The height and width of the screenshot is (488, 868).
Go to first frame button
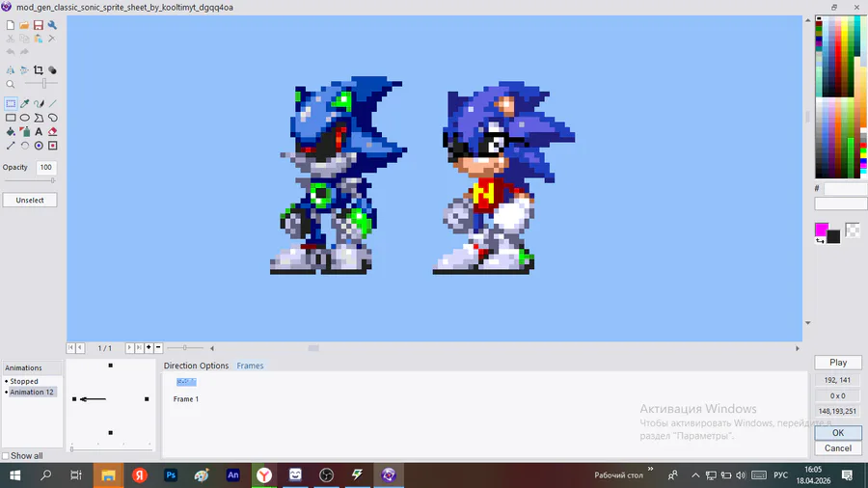70,347
